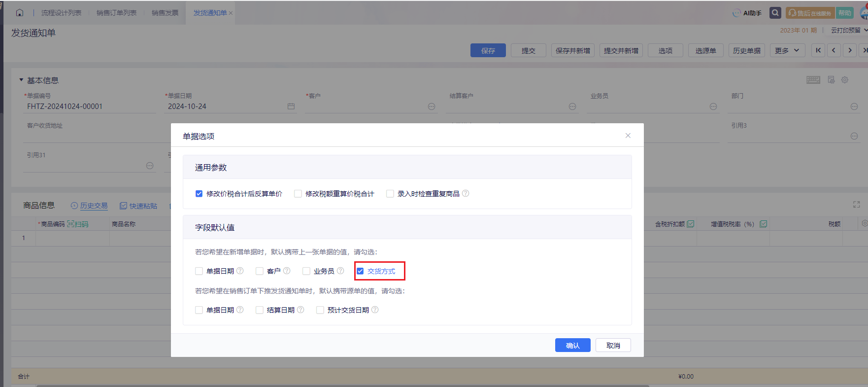The height and width of the screenshot is (387, 868).
Task: Jump to first document arrow
Action: click(x=818, y=50)
